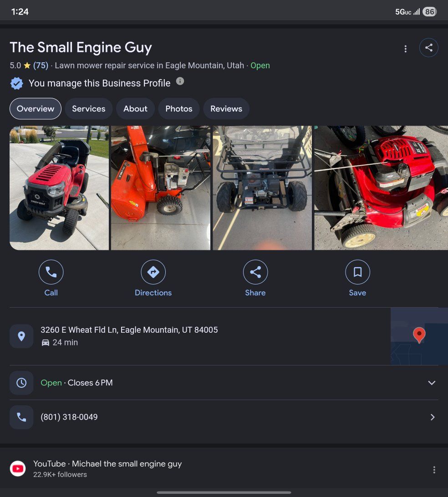The image size is (448, 497).
Task: Tap the '22.9K+ followers' text
Action: click(60, 475)
